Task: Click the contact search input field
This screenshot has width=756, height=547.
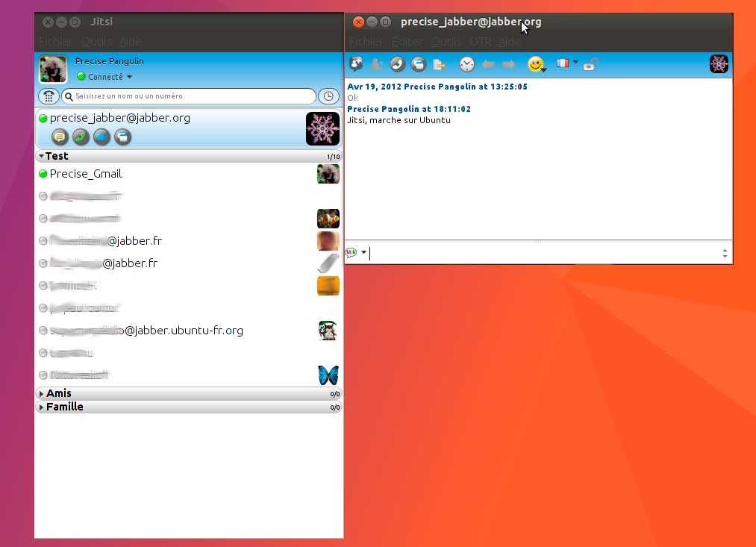Action: [190, 96]
